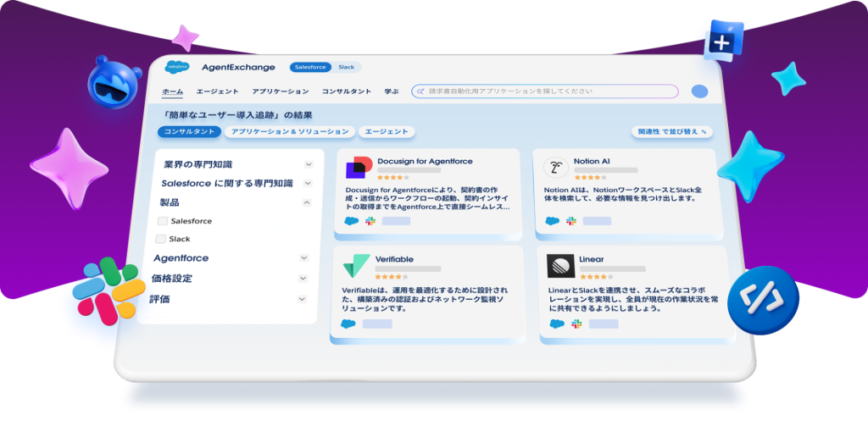Click Slack badge on Notion AI card
This screenshot has height=426, width=868.
coord(571,221)
